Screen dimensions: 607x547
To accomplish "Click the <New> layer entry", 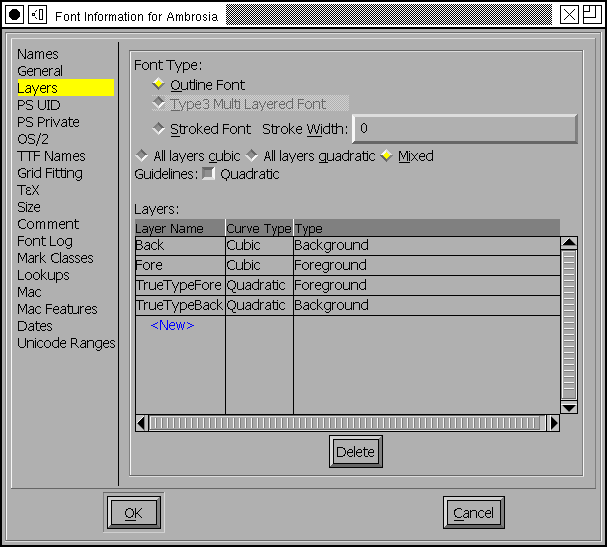I will [x=172, y=325].
